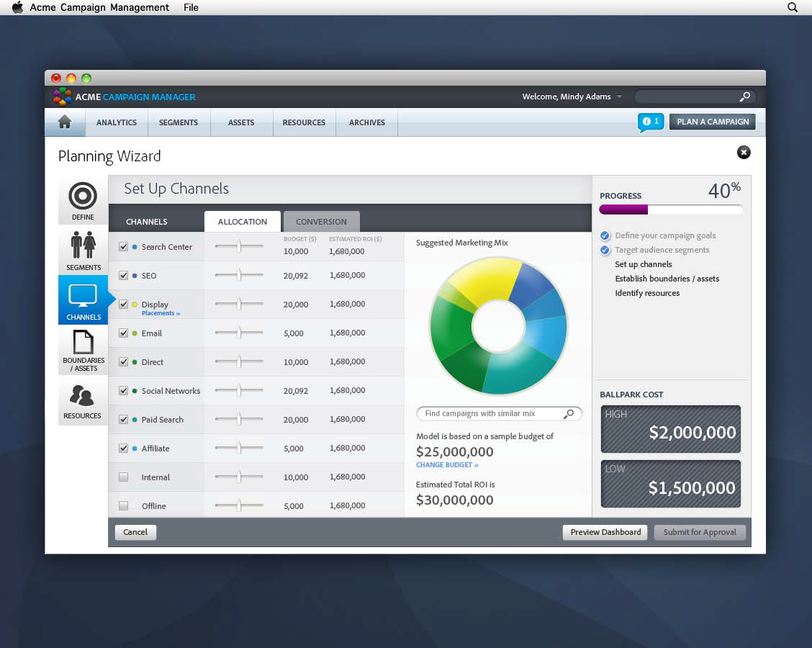Uncheck the Direct channel
Image resolution: width=812 pixels, height=648 pixels.
[123, 361]
